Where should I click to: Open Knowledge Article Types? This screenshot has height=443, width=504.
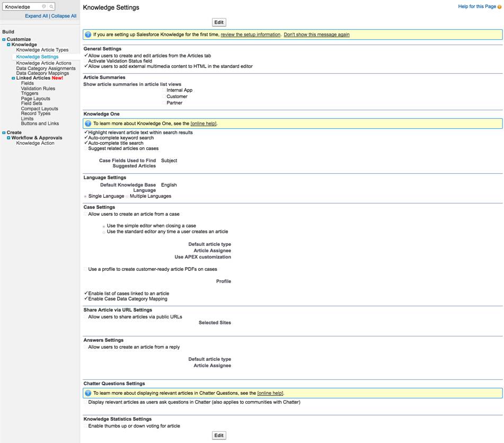point(42,50)
